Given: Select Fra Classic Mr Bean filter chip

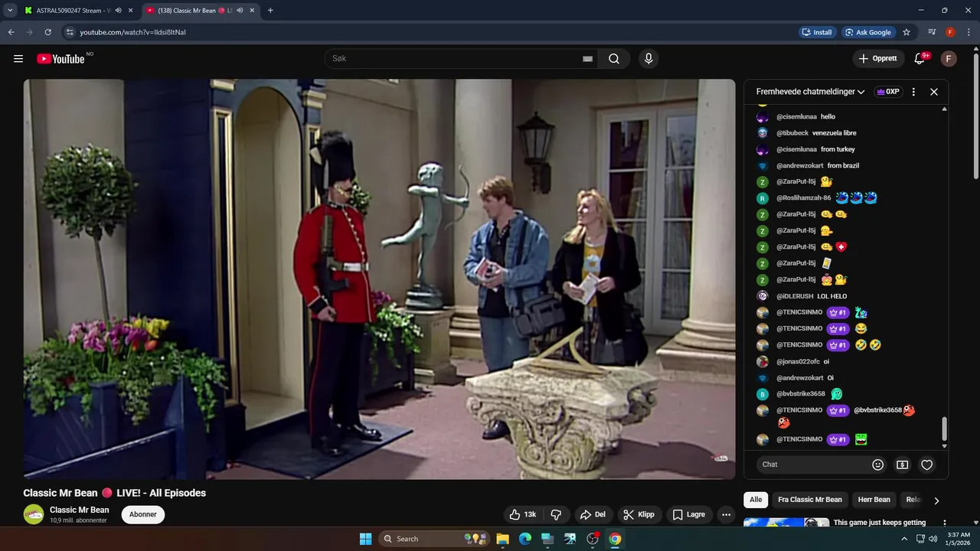Looking at the screenshot, I should [x=810, y=500].
